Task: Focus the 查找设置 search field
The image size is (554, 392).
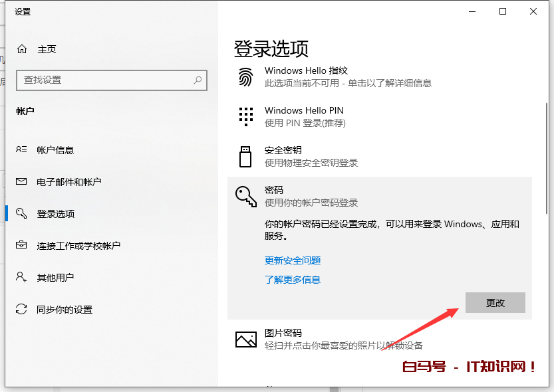Action: point(112,80)
